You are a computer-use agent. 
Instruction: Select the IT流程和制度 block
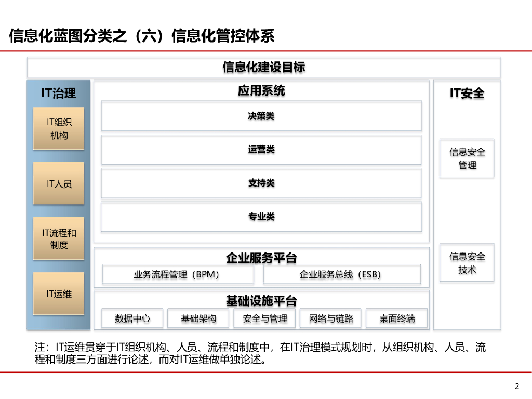point(58,238)
